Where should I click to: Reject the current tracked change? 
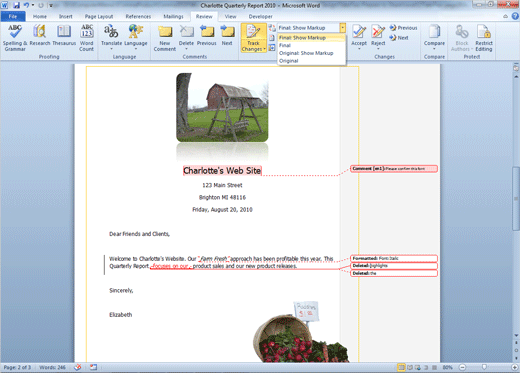pyautogui.click(x=378, y=37)
